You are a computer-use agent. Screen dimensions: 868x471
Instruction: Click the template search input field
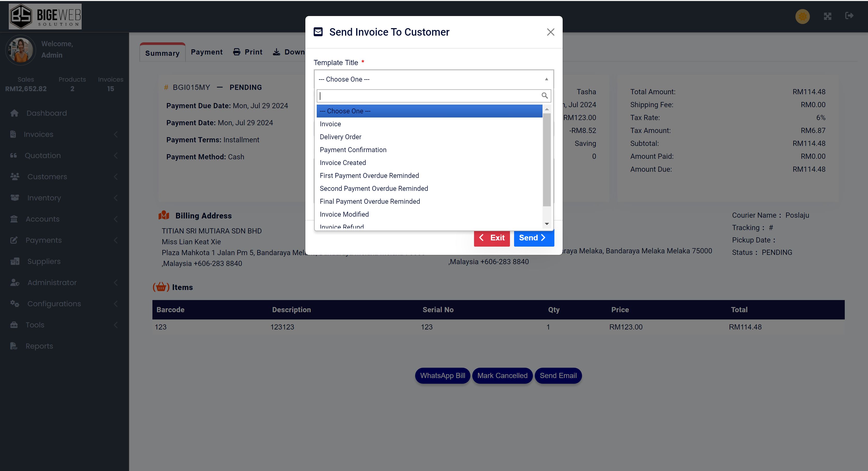[x=428, y=96]
